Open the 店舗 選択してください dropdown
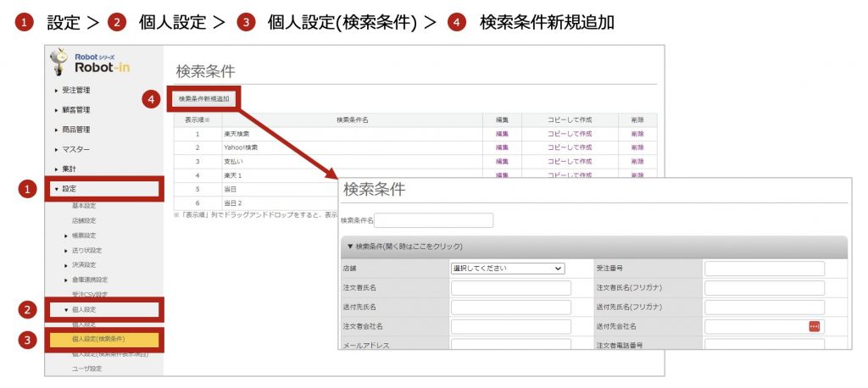Image resolution: width=868 pixels, height=388 pixels. point(508,269)
